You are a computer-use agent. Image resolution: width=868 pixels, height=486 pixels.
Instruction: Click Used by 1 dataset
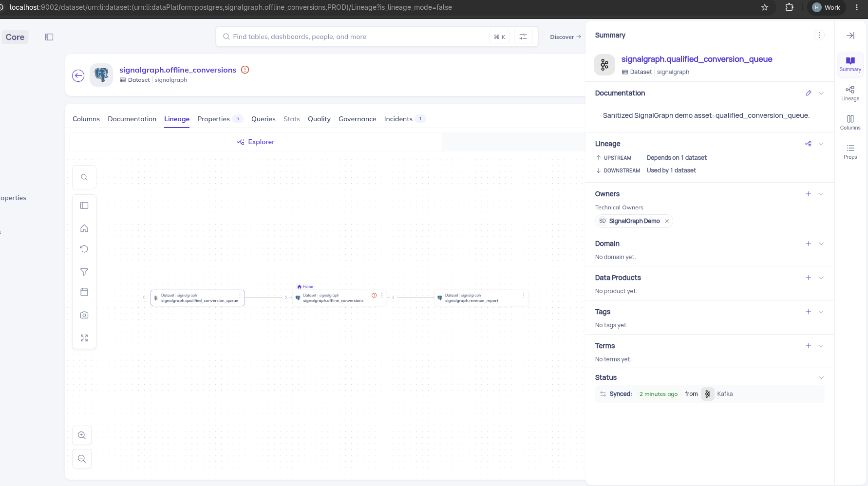pos(671,170)
